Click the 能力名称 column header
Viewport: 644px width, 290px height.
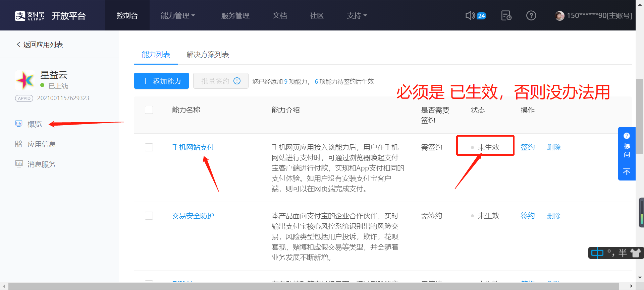186,110
